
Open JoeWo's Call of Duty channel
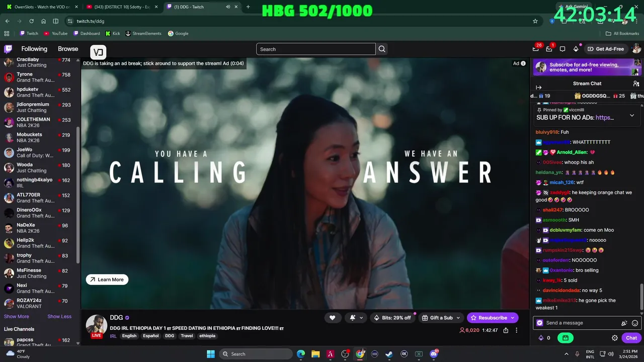pyautogui.click(x=39, y=152)
